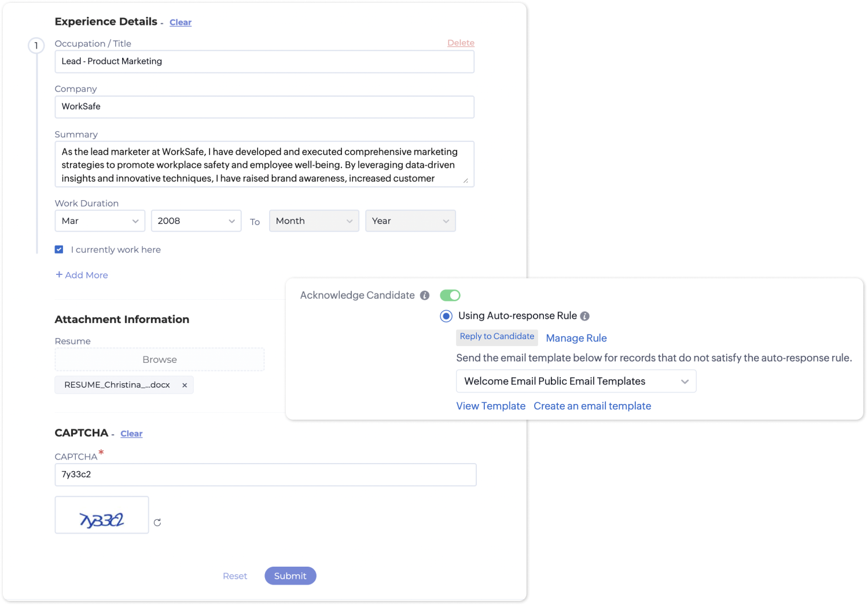Click the CAPTCHA input field
The height and width of the screenshot is (606, 868).
coord(265,474)
